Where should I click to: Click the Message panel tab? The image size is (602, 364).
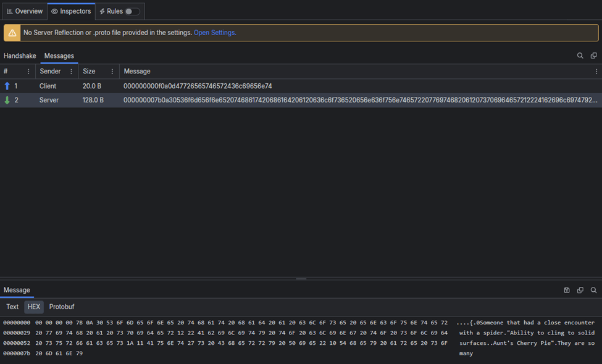click(x=17, y=290)
